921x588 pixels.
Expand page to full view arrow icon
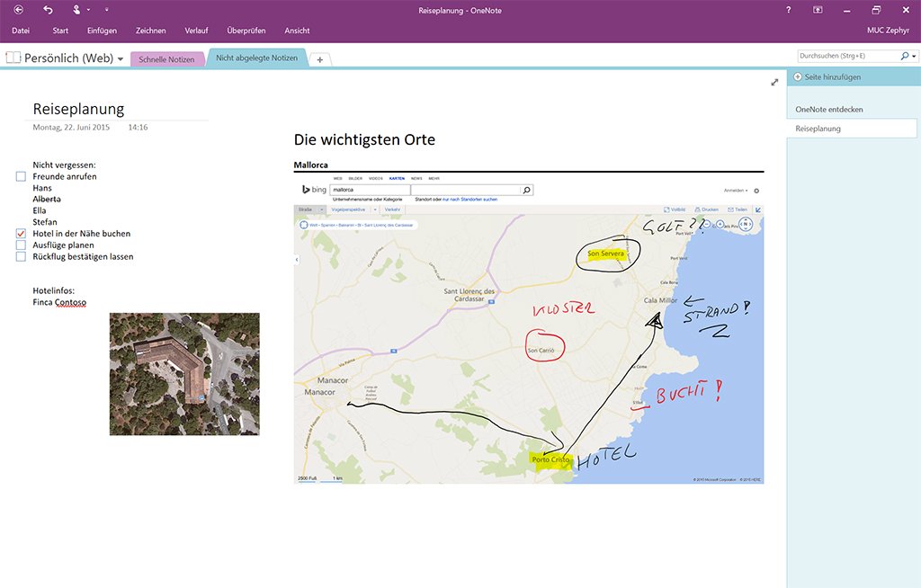point(774,83)
